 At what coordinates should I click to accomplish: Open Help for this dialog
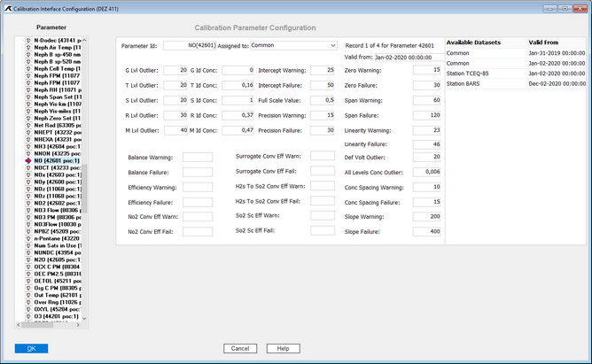tap(284, 349)
